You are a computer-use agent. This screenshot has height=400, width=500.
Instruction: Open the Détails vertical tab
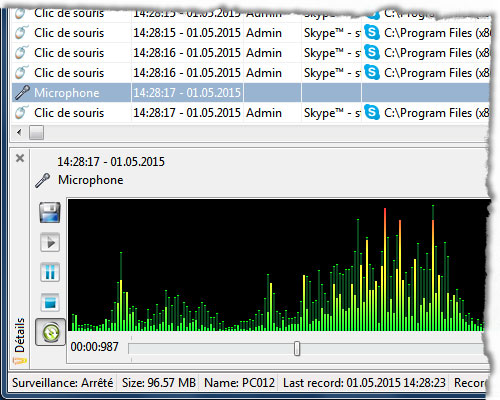[20, 335]
